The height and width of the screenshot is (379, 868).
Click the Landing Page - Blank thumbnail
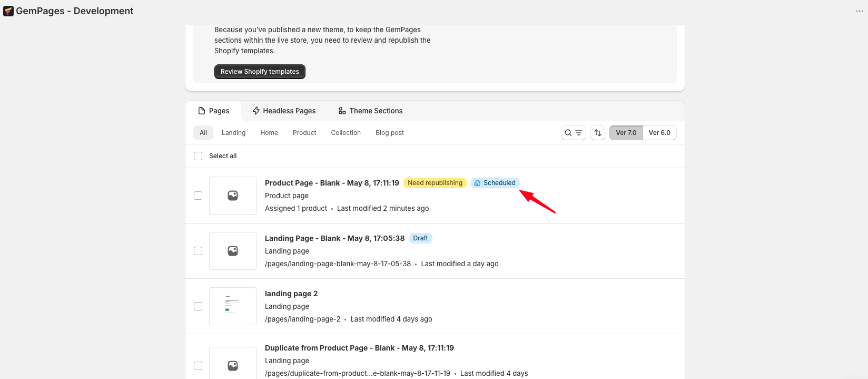pos(233,251)
